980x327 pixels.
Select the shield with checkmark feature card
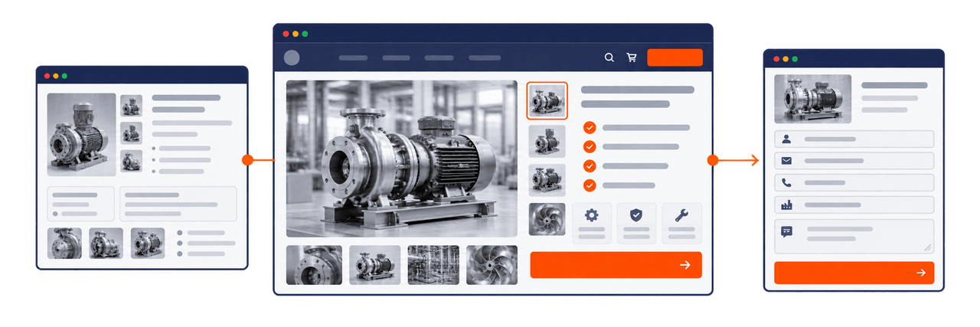click(636, 224)
